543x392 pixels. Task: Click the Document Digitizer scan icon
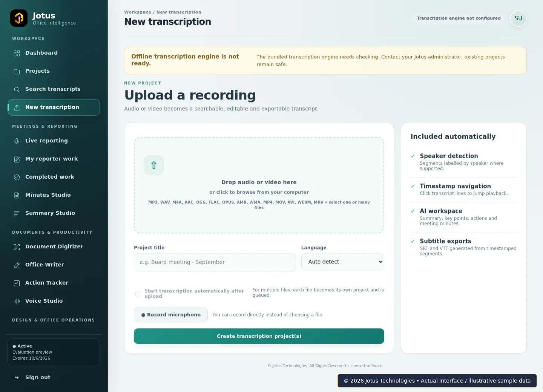[x=17, y=247]
